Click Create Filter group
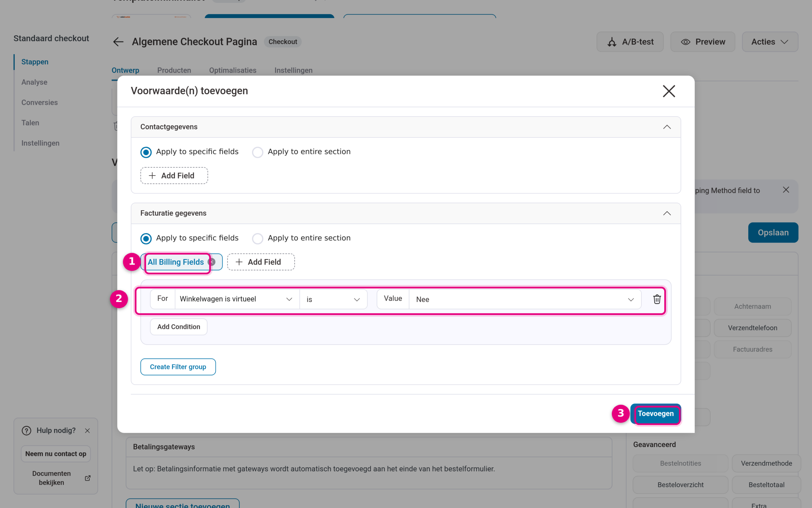812x508 pixels. (178, 367)
